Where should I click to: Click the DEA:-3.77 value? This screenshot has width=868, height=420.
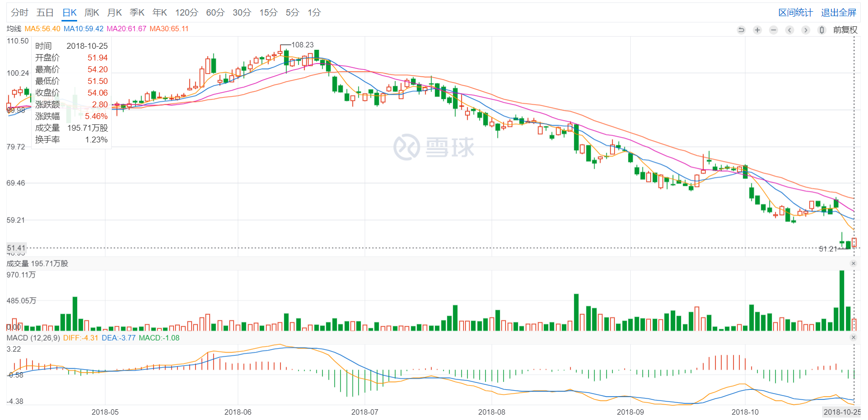click(119, 338)
